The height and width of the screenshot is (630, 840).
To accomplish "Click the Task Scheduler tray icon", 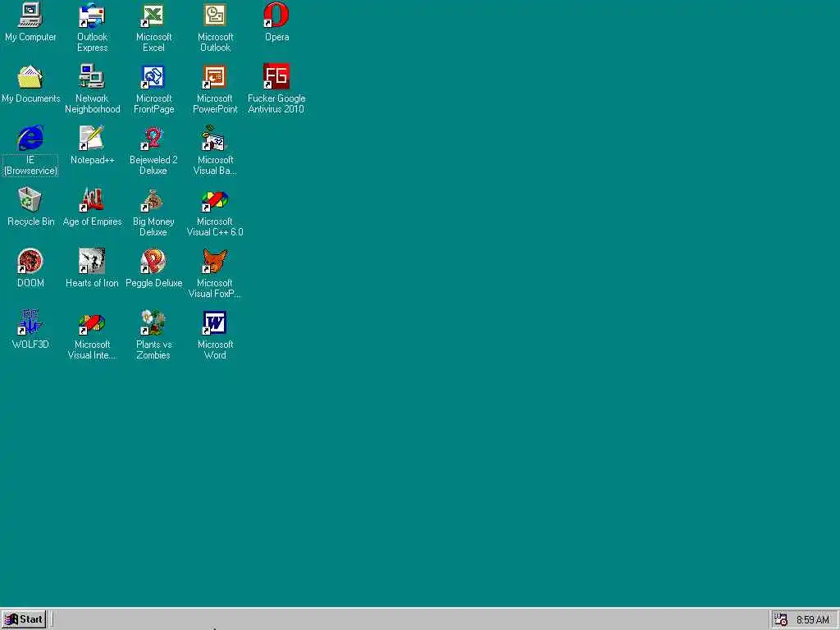I will tap(781, 620).
